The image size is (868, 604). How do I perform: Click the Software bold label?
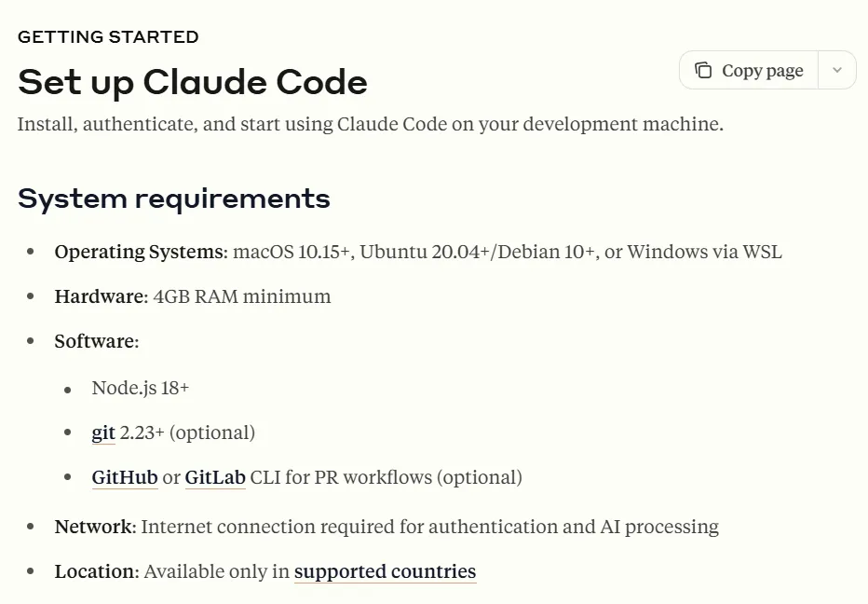[97, 341]
